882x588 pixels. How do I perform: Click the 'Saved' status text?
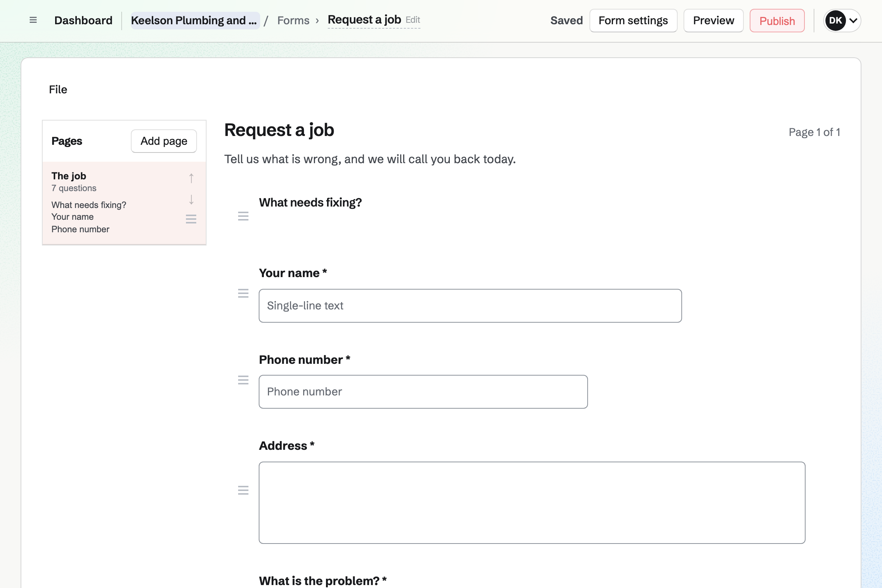click(566, 20)
